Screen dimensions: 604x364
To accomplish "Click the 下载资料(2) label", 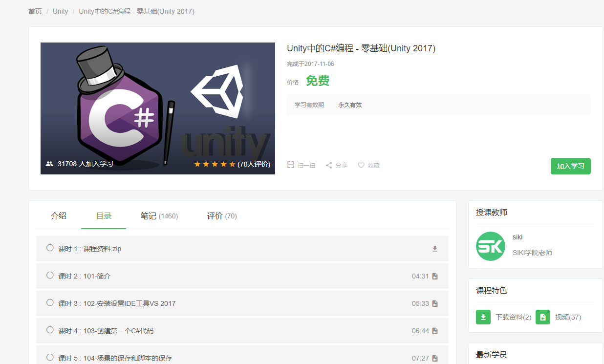I will 514,317.
